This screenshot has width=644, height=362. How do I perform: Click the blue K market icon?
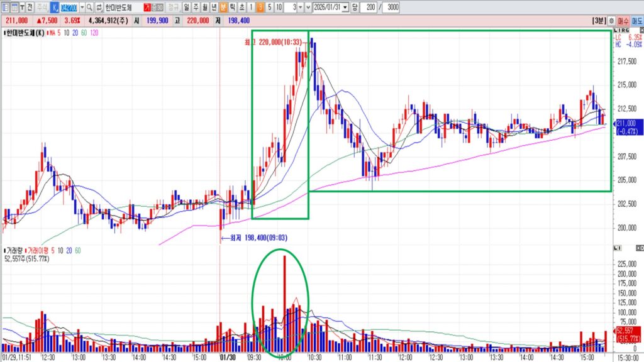(54, 7)
